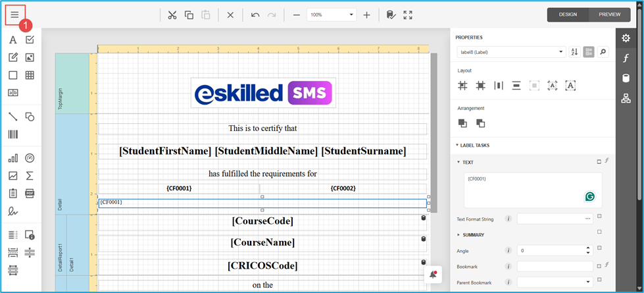
Task: Open the Expressions panel icon
Action: coord(626,59)
